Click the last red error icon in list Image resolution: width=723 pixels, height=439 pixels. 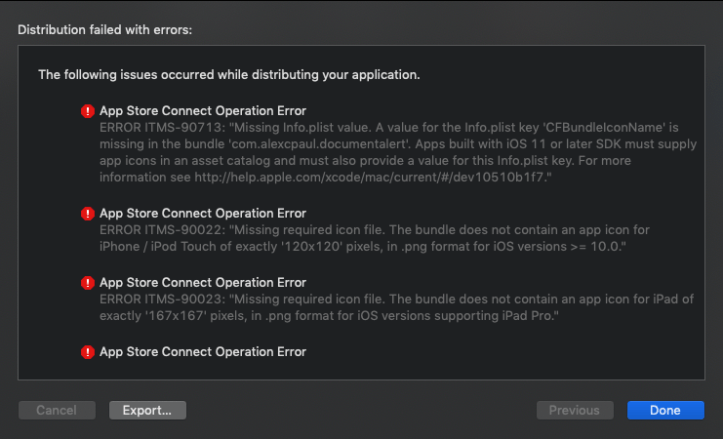[x=88, y=352]
